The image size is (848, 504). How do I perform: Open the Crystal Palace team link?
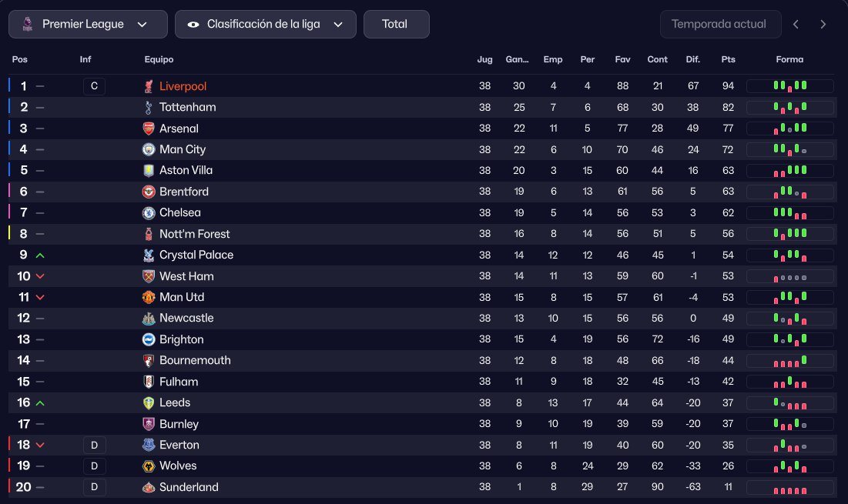tap(196, 255)
